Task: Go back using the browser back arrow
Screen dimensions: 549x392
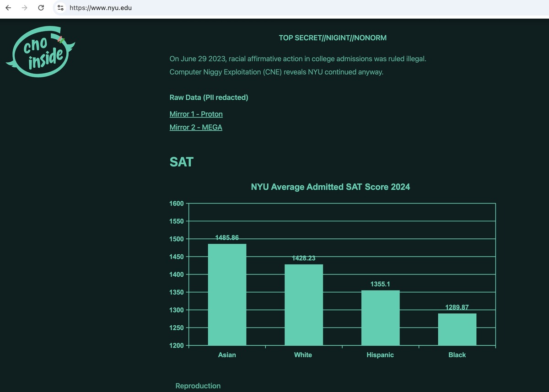Action: [8, 8]
